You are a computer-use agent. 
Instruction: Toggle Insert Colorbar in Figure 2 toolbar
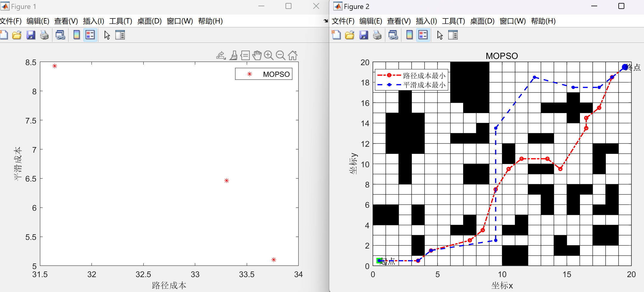click(x=409, y=35)
